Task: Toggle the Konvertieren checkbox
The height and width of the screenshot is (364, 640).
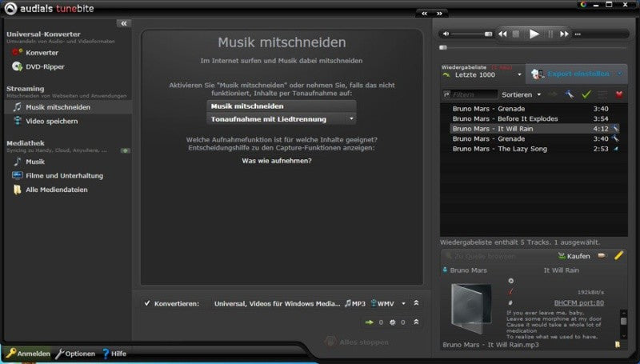Action: point(147,303)
